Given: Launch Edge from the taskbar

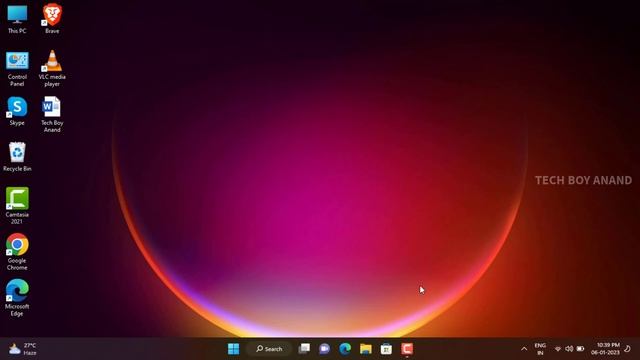Looking at the screenshot, I should point(345,349).
